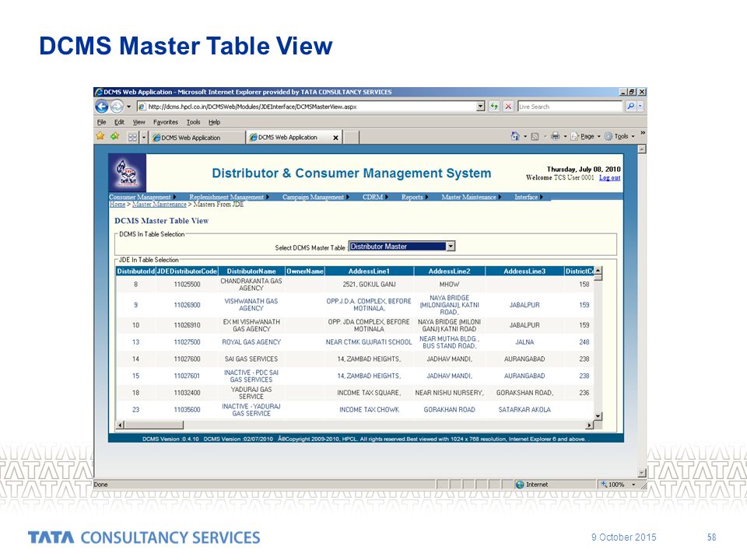The image size is (747, 560).
Task: Click the ROYAL GAS AGENCY cell
Action: coord(251,342)
